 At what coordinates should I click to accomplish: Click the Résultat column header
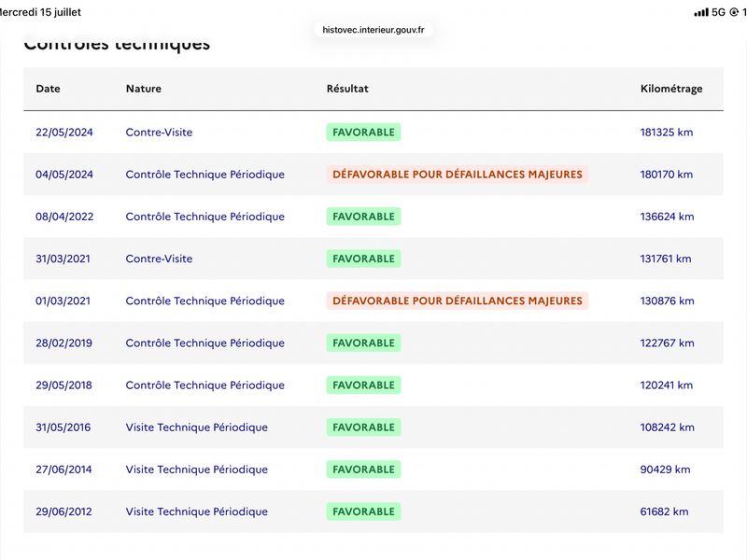347,89
